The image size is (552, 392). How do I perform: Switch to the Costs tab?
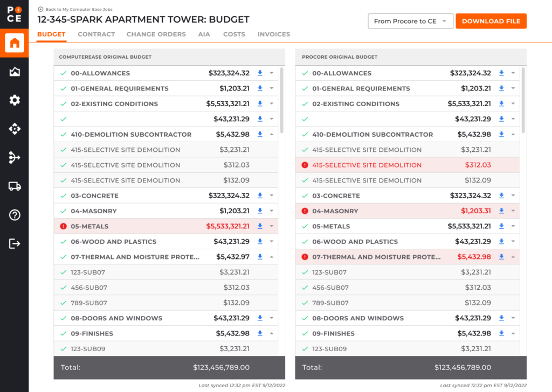[x=234, y=34]
